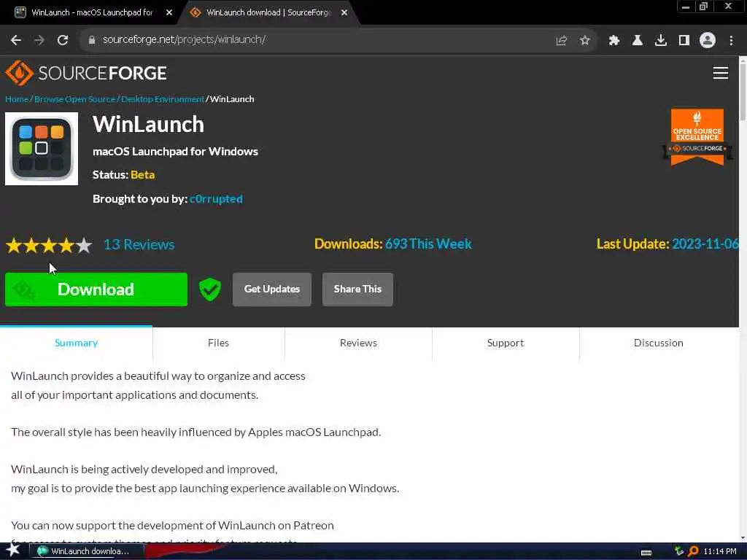Open the 13 Reviews link

click(139, 244)
